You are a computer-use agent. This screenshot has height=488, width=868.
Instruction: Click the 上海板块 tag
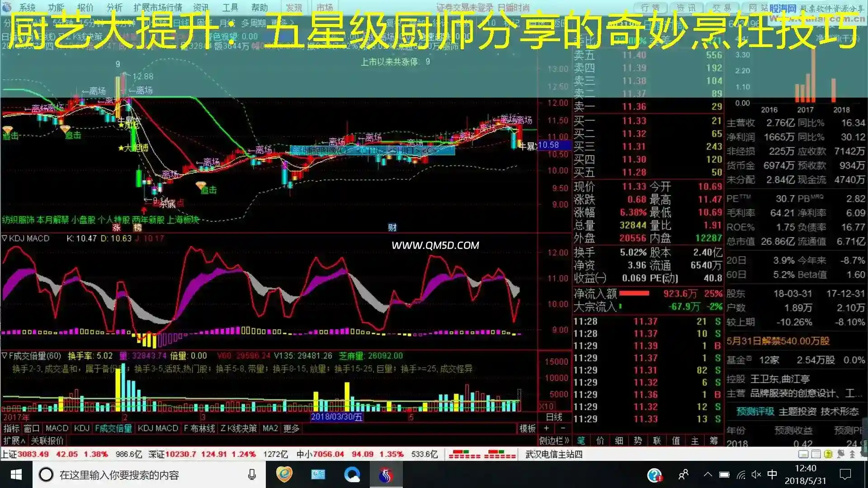183,220
